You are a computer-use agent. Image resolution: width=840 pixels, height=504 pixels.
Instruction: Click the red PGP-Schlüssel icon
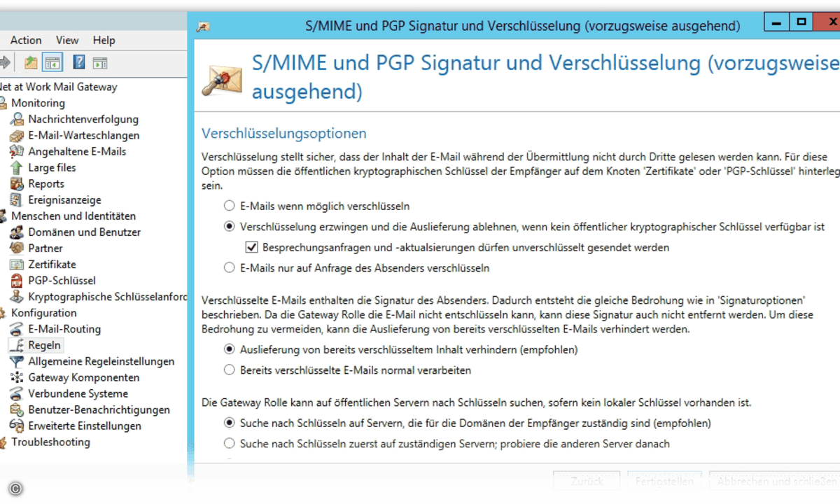tap(17, 280)
